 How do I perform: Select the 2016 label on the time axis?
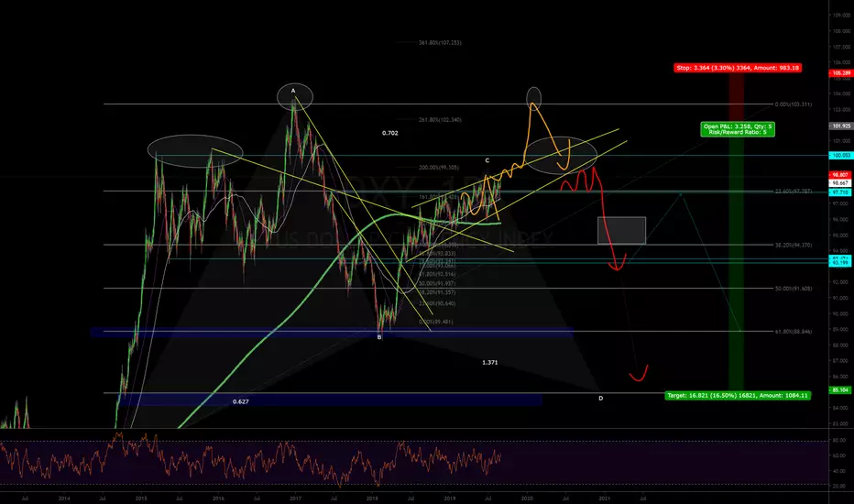(218, 498)
